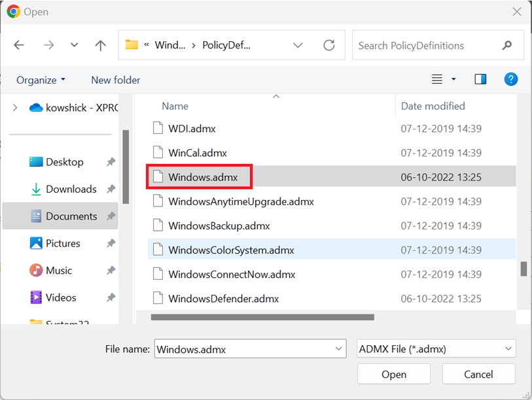The width and height of the screenshot is (532, 400).
Task: Open the Help question mark icon
Action: click(x=511, y=79)
